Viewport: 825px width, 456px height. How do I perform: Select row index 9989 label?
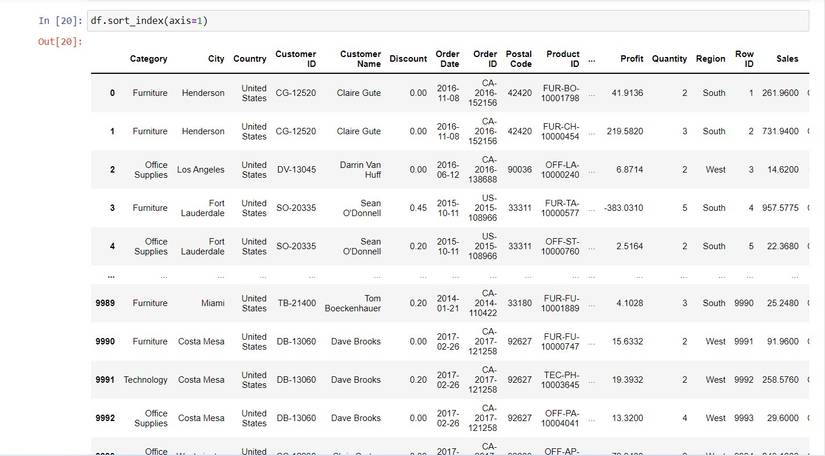click(x=105, y=303)
